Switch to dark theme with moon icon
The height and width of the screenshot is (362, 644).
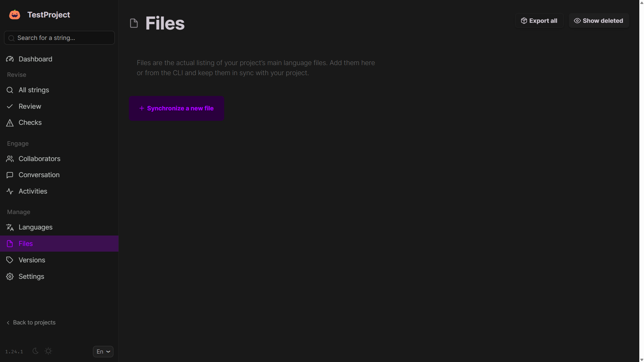tap(35, 351)
